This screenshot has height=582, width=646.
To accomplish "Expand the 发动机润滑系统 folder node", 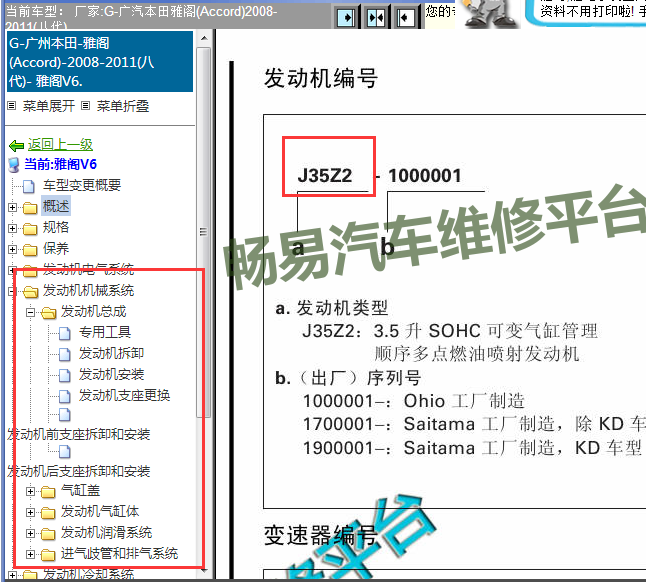I will pos(30,533).
